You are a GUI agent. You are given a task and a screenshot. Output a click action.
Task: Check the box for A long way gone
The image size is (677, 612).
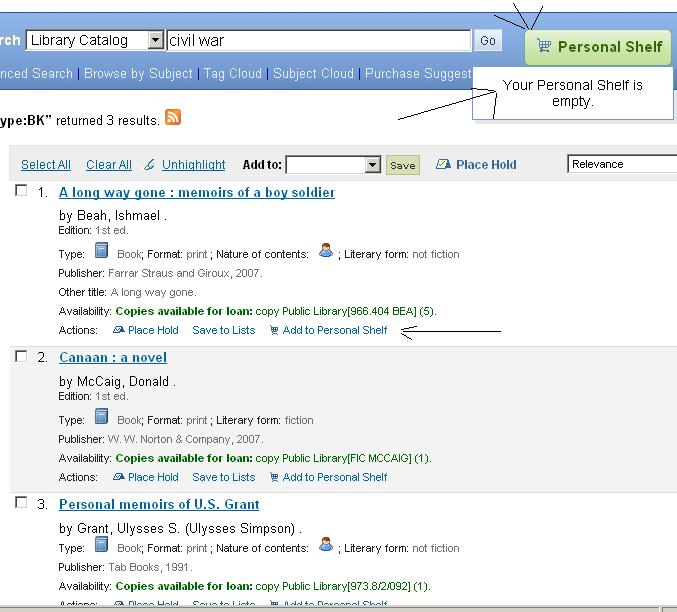21,190
